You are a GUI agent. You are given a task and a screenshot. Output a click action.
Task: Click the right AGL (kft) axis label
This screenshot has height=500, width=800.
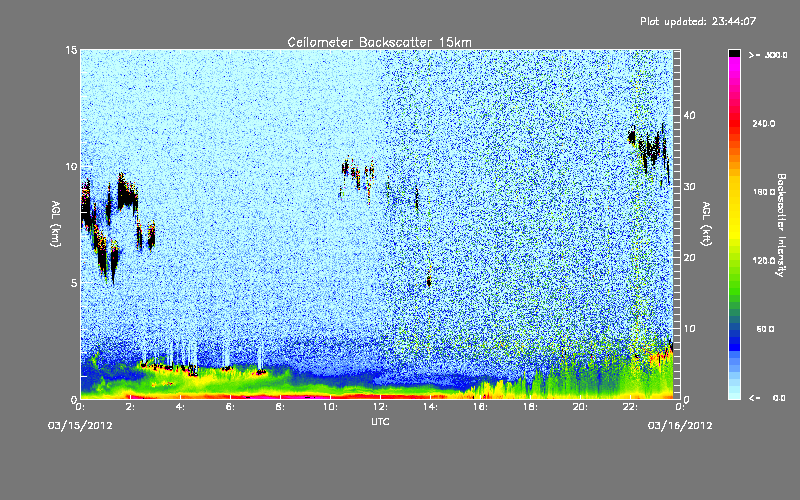click(706, 223)
